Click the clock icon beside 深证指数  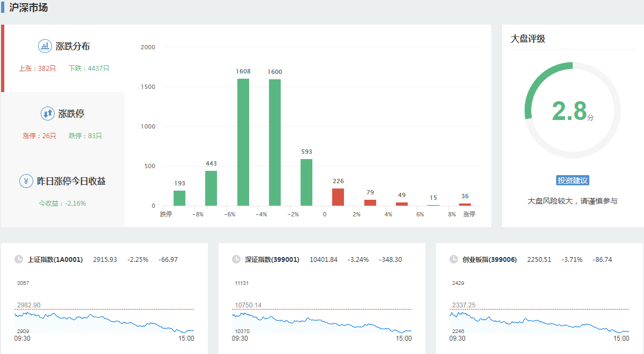coord(236,260)
